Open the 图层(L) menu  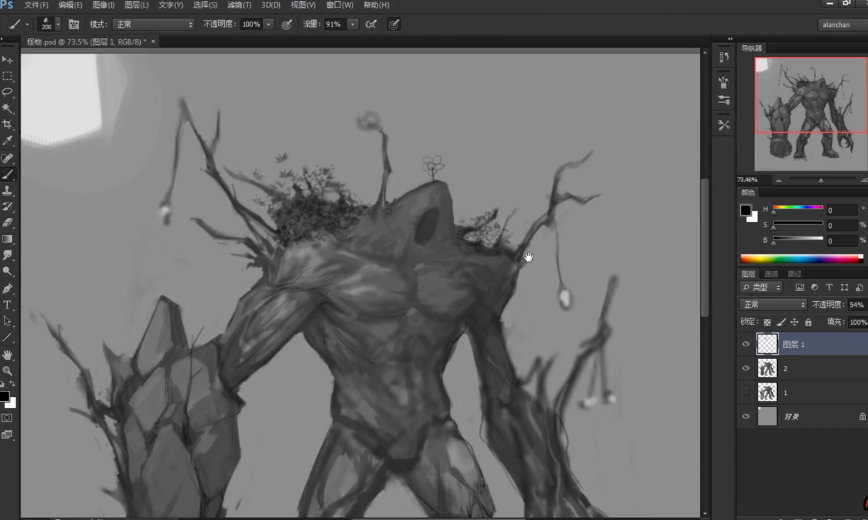(x=136, y=5)
